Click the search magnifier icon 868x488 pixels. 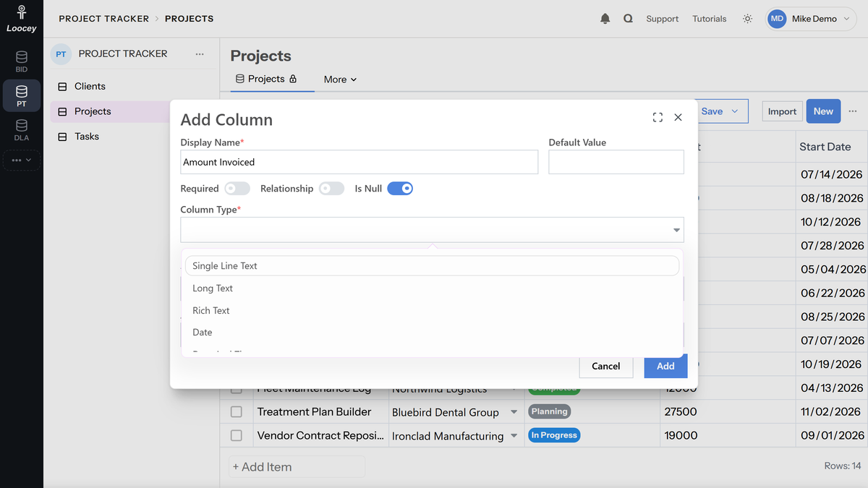[628, 19]
